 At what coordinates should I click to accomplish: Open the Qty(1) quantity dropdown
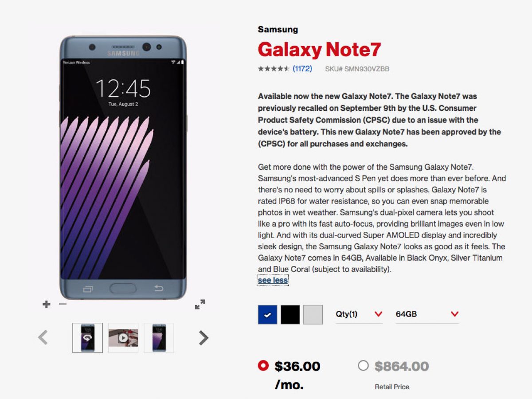[x=359, y=314]
